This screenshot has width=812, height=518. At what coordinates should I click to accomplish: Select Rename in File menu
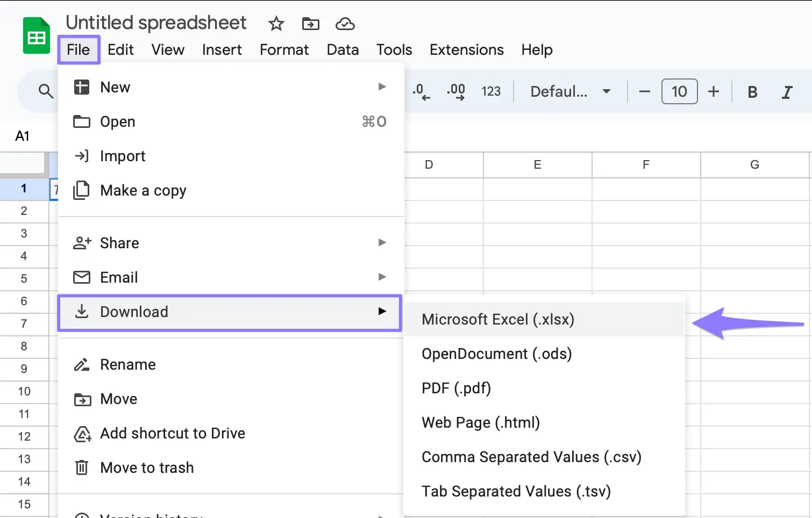coord(231,364)
